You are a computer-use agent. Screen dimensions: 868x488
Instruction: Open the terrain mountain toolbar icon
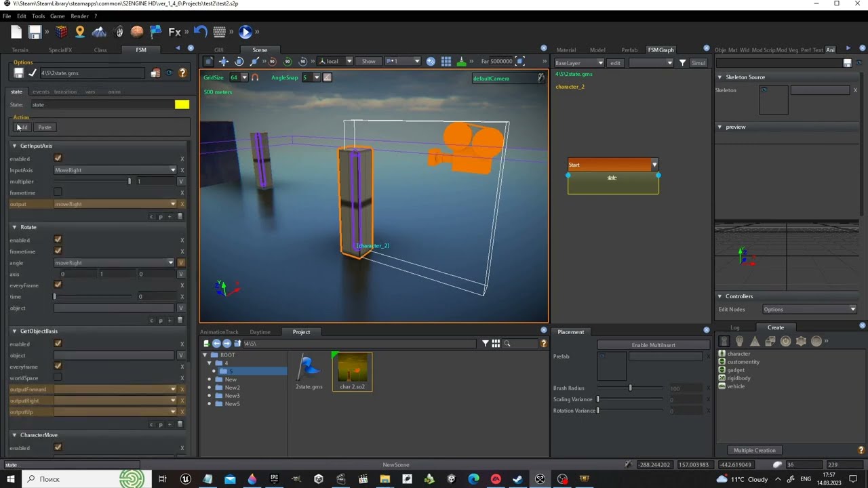click(x=99, y=32)
